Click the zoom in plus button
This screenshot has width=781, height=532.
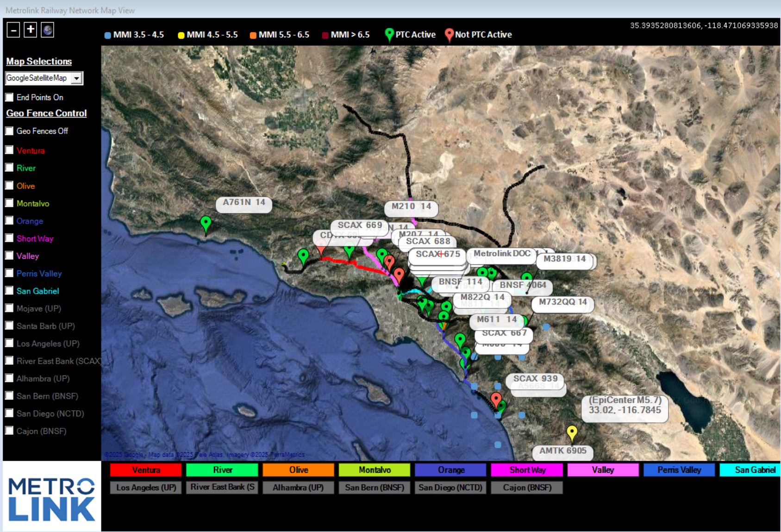31,30
